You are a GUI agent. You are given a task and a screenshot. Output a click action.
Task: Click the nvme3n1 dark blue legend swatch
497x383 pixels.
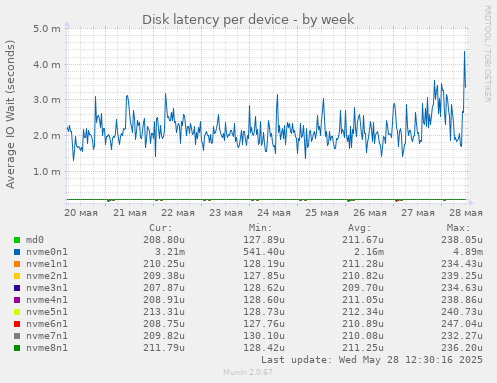point(17,288)
